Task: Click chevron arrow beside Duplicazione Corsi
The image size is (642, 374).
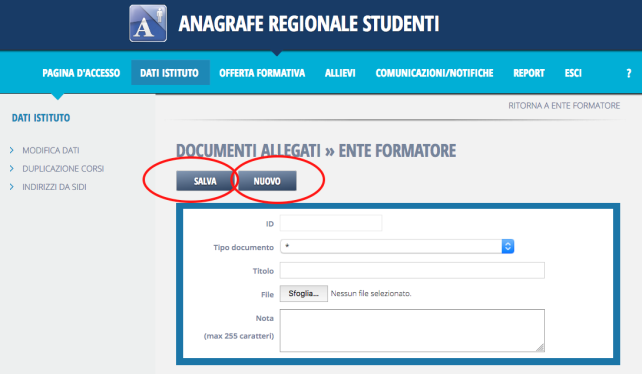Action: [11, 168]
